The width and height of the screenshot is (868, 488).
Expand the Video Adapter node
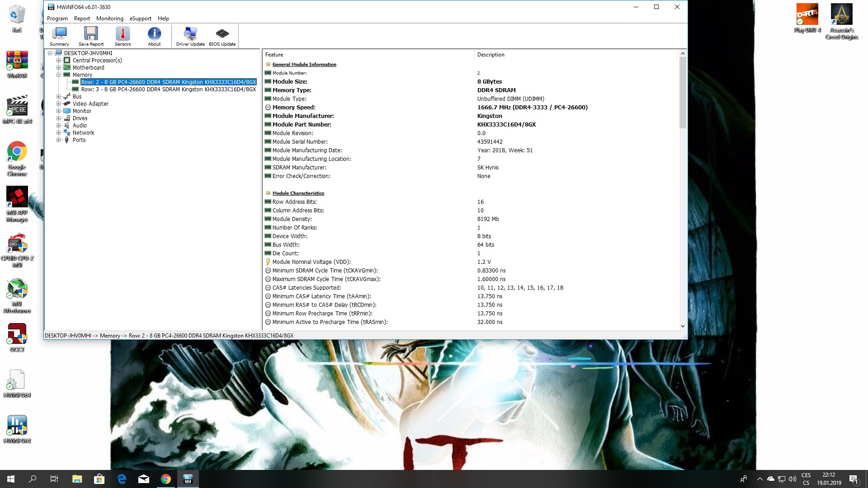(58, 104)
